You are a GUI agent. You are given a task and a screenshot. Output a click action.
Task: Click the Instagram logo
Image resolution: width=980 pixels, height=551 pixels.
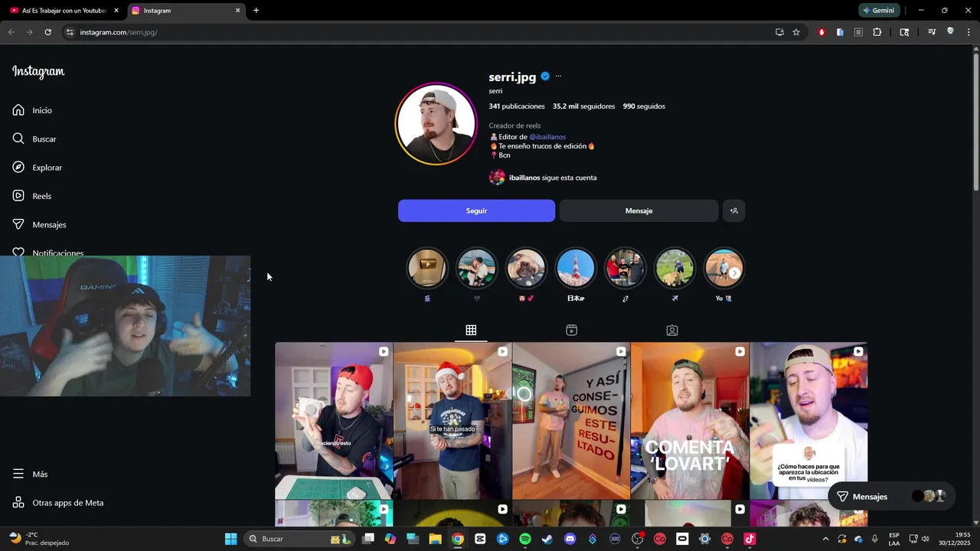pyautogui.click(x=38, y=72)
